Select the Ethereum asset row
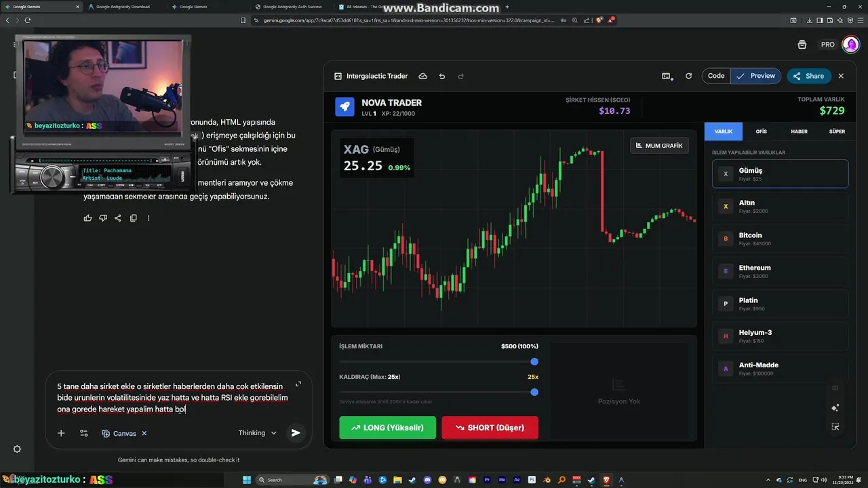The image size is (868, 488). pyautogui.click(x=780, y=271)
